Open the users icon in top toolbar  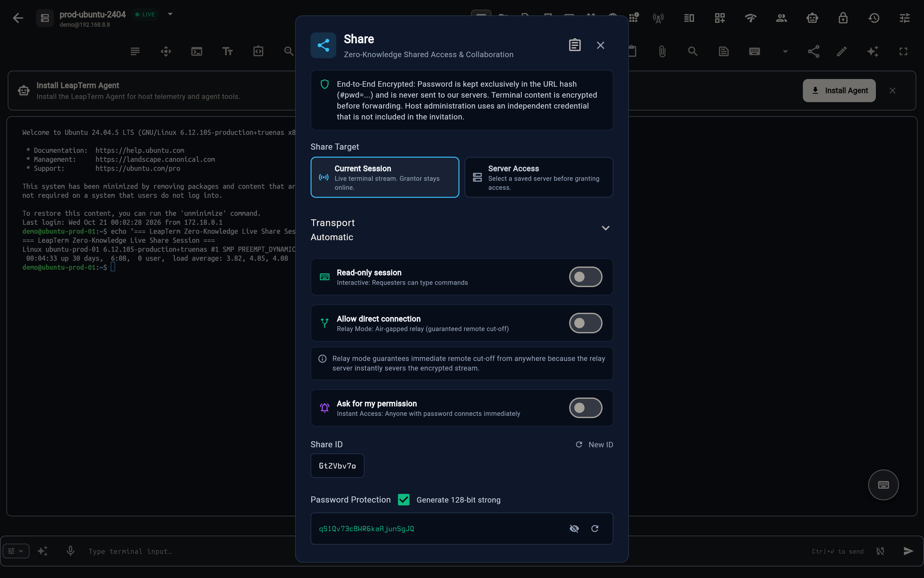(x=781, y=18)
